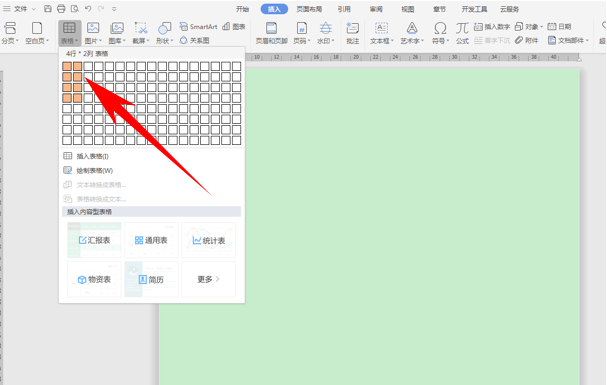Screen dimensions: 607x385
Task: Insert a 关系图 relationship diagram
Action: 195,40
